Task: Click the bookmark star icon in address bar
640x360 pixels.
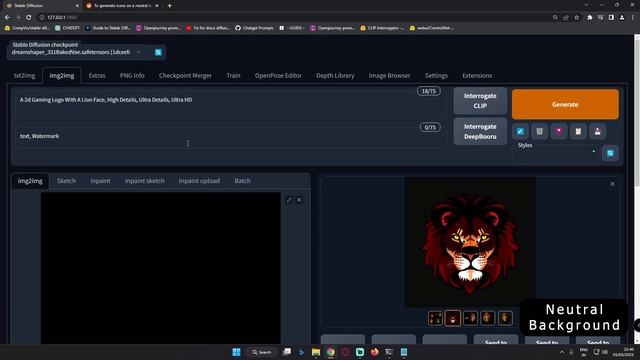Action: (x=576, y=18)
